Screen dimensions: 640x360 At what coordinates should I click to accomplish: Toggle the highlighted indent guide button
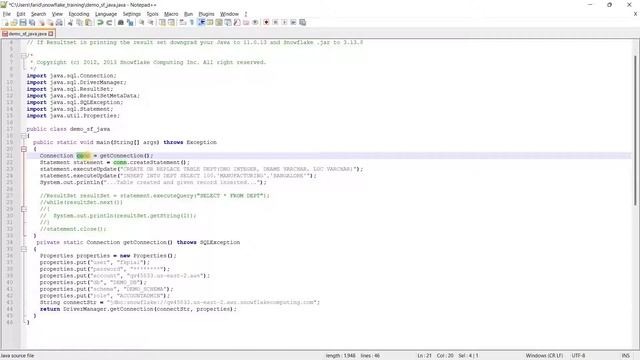(x=201, y=22)
